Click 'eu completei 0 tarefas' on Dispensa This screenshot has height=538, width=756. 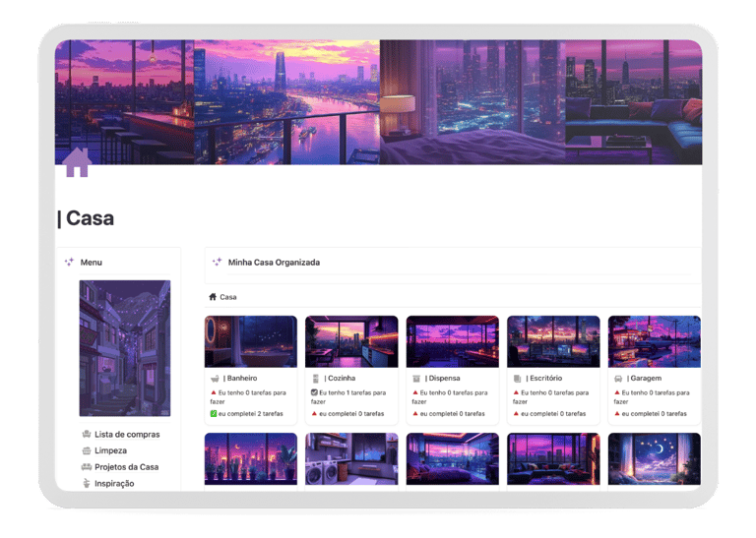coord(452,413)
